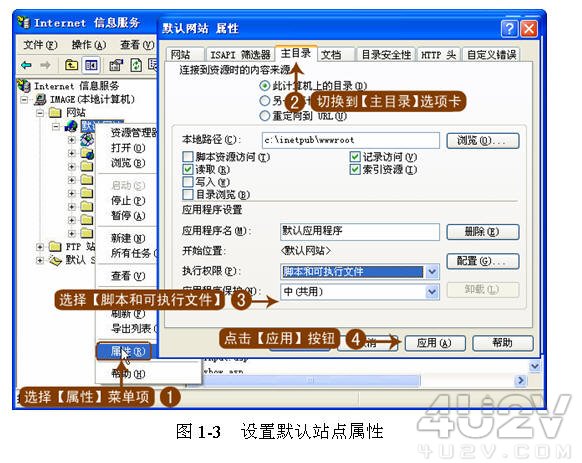Click the 应用 button
Screen dimensions: 582x463
[x=435, y=343]
